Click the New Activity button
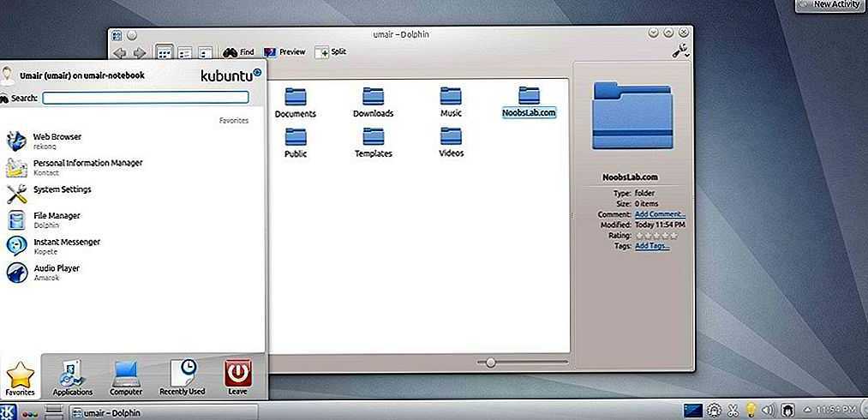 tap(832, 5)
